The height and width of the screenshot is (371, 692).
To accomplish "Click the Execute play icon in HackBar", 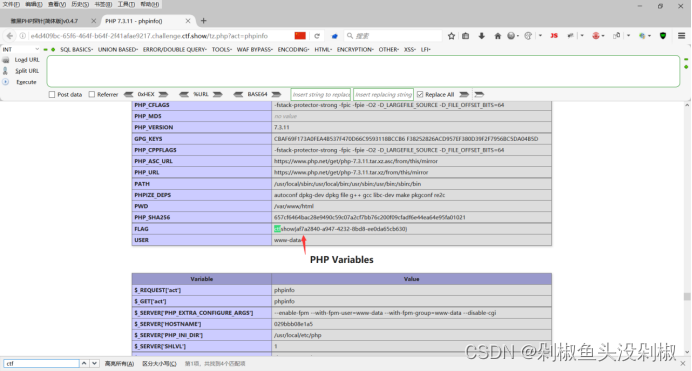I will point(6,82).
